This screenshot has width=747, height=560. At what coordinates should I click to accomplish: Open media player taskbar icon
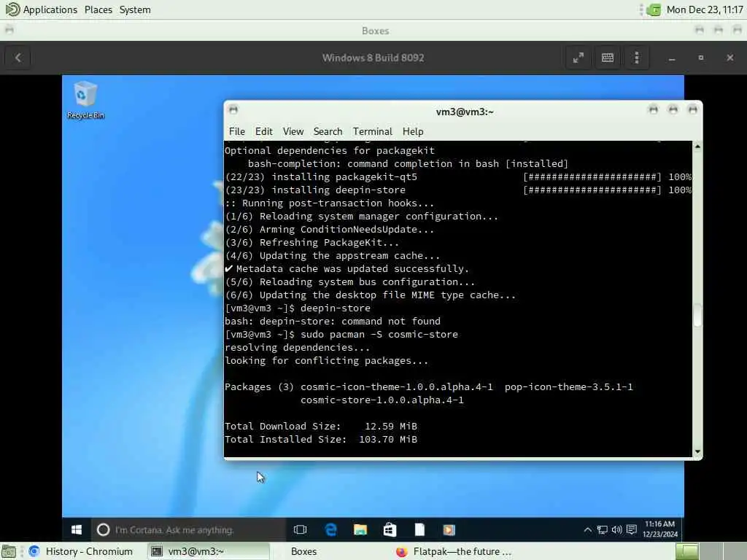pos(449,529)
